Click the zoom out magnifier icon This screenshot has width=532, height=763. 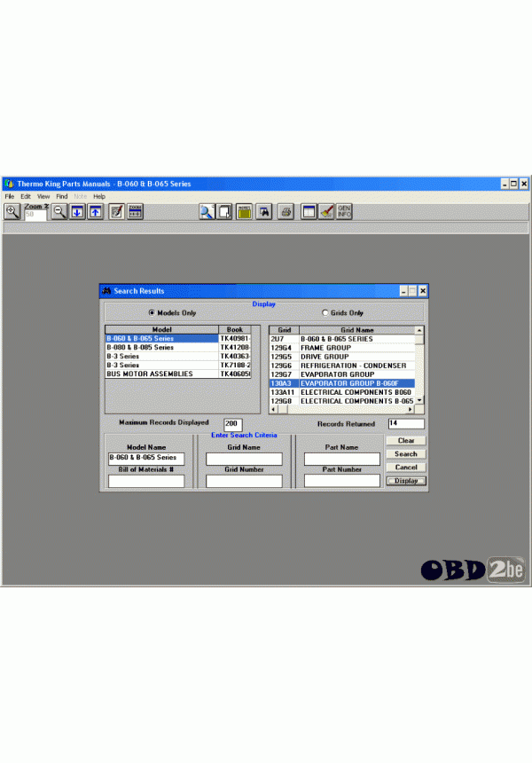click(59, 211)
